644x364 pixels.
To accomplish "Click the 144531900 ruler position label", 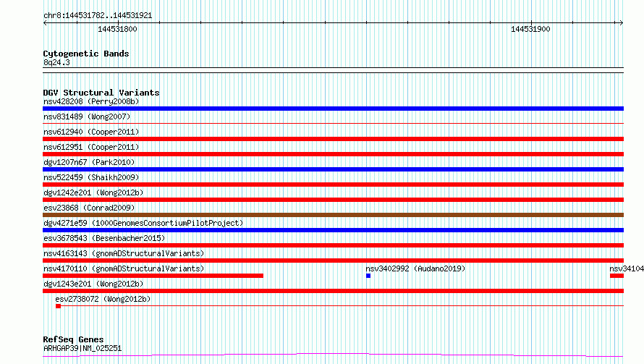I will (x=530, y=29).
